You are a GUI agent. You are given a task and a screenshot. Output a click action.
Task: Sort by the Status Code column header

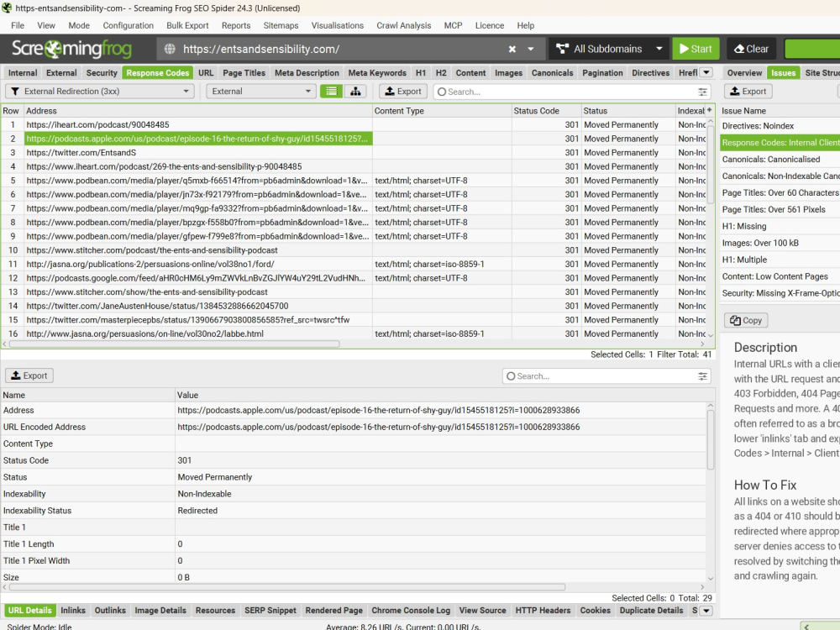click(x=546, y=111)
